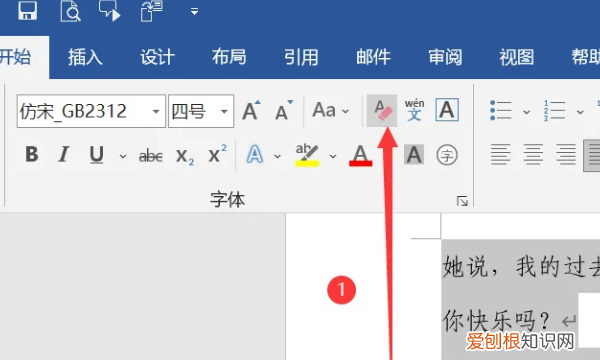Open underline style dropdown arrow
Image resolution: width=600 pixels, height=360 pixels.
coord(123,156)
